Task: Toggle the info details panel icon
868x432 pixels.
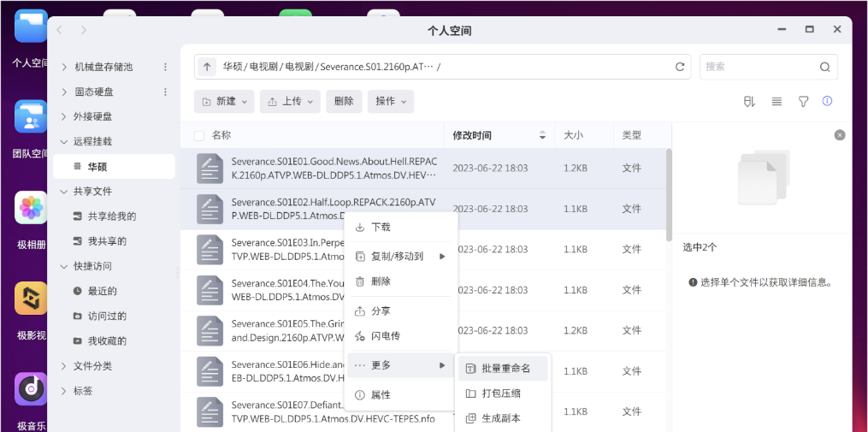Action: coord(827,101)
